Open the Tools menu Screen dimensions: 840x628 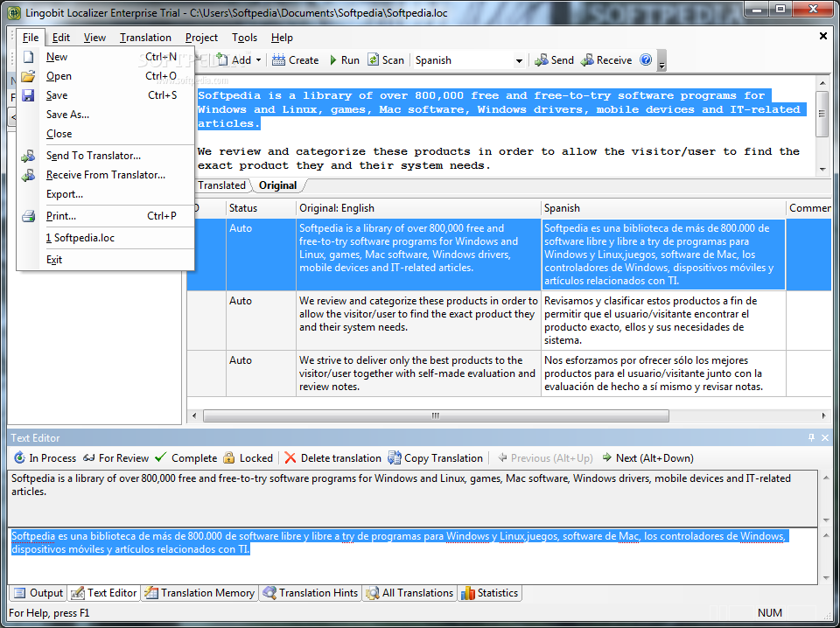(x=244, y=38)
